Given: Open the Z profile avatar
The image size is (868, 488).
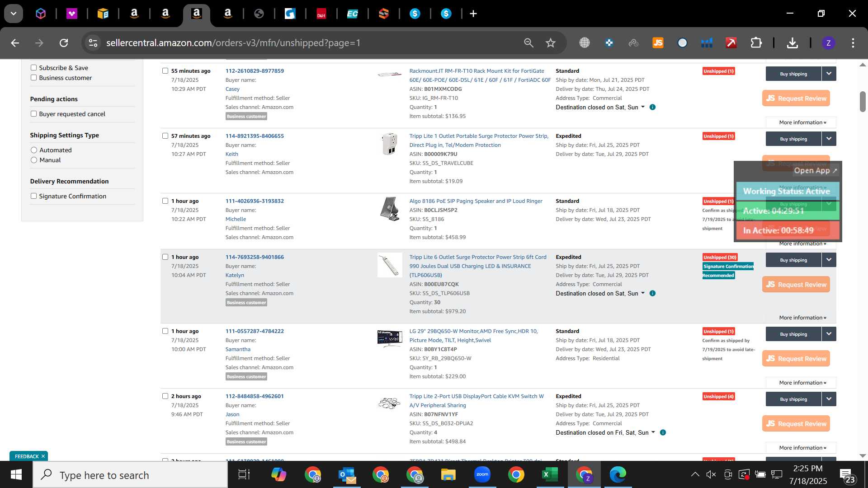Looking at the screenshot, I should pos(828,43).
